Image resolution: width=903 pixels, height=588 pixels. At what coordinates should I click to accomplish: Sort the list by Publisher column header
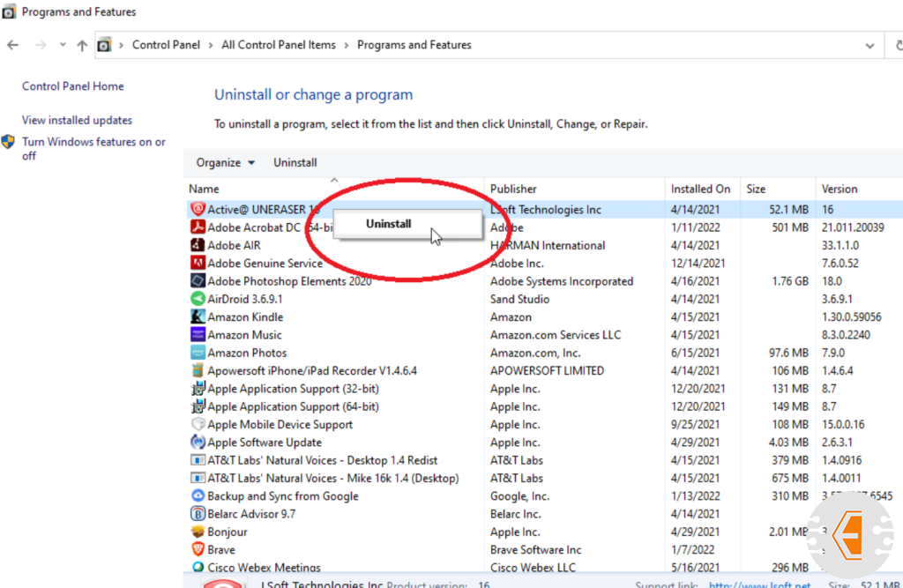[x=513, y=189]
